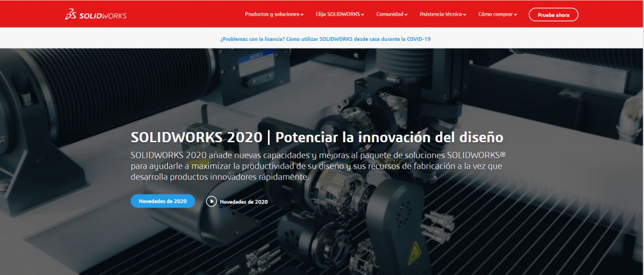Expand the Asistencia técnica chevron
The width and height of the screenshot is (644, 275).
(x=465, y=15)
